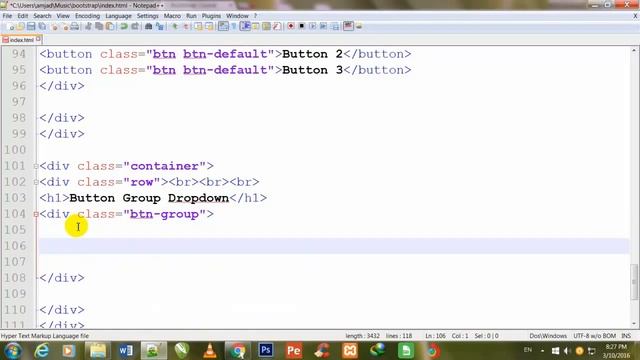Open the Run menu
The width and height of the screenshot is (640, 360).
click(191, 16)
